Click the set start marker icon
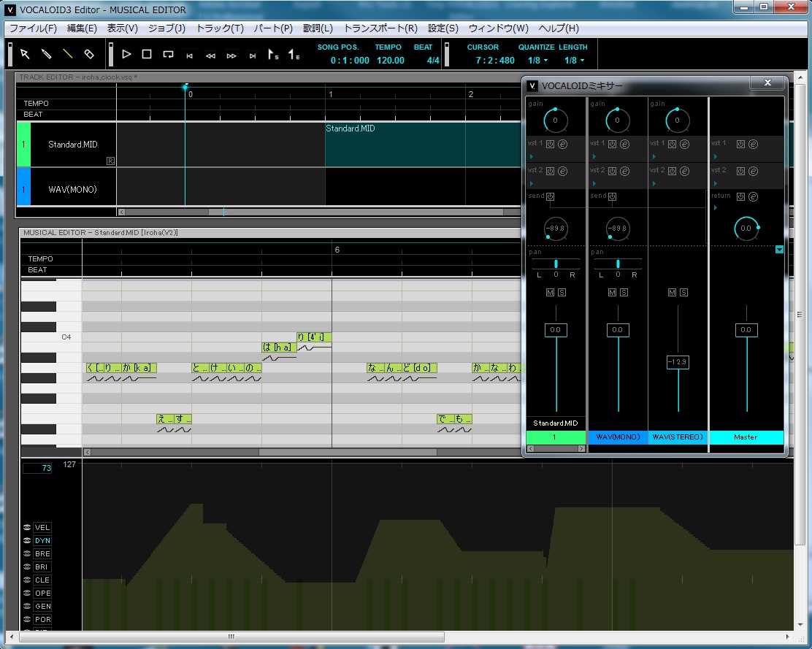Screen dimensions: 812x649 pyautogui.click(x=273, y=54)
